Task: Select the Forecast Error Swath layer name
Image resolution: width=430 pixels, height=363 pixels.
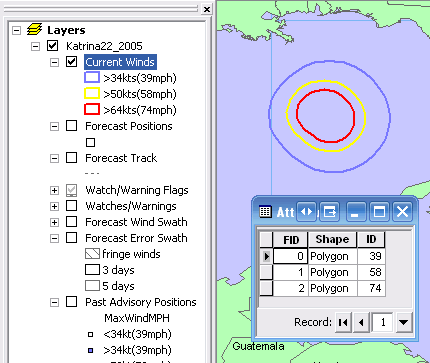Action: tap(136, 238)
